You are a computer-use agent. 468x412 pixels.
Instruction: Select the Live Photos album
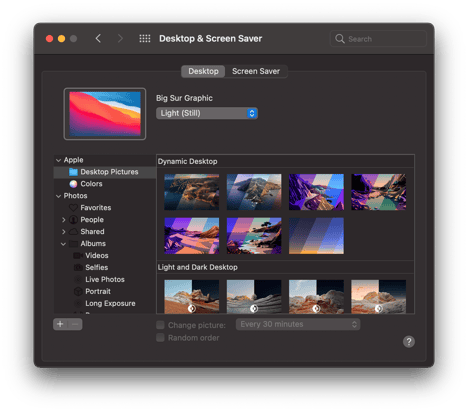point(105,279)
